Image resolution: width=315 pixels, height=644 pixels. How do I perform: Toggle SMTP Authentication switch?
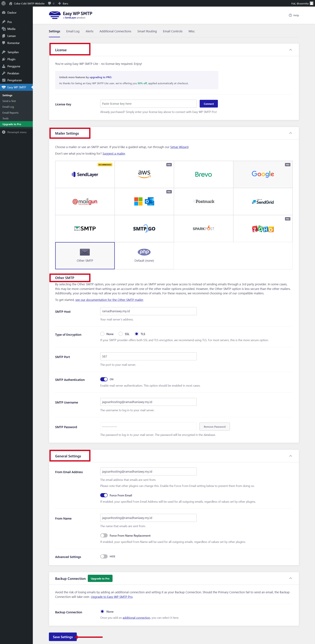coord(104,379)
